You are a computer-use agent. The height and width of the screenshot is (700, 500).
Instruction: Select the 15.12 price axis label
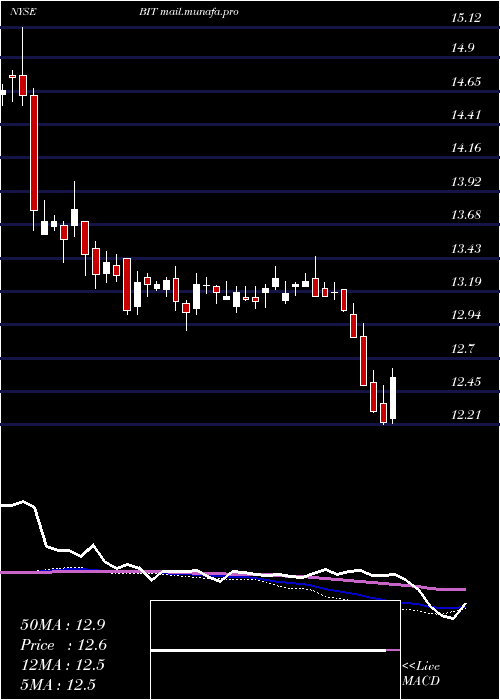click(466, 18)
